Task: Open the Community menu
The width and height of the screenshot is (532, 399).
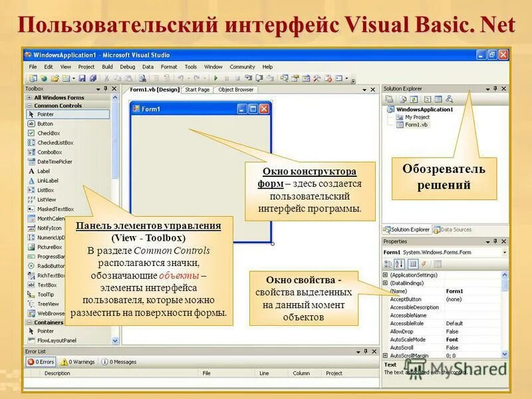Action: click(x=242, y=67)
